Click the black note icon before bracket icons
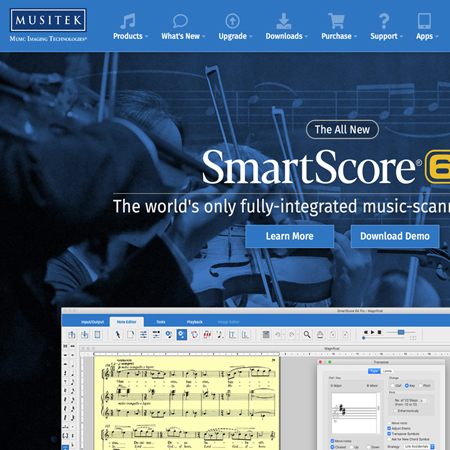This screenshot has height=450, width=450. (x=220, y=334)
